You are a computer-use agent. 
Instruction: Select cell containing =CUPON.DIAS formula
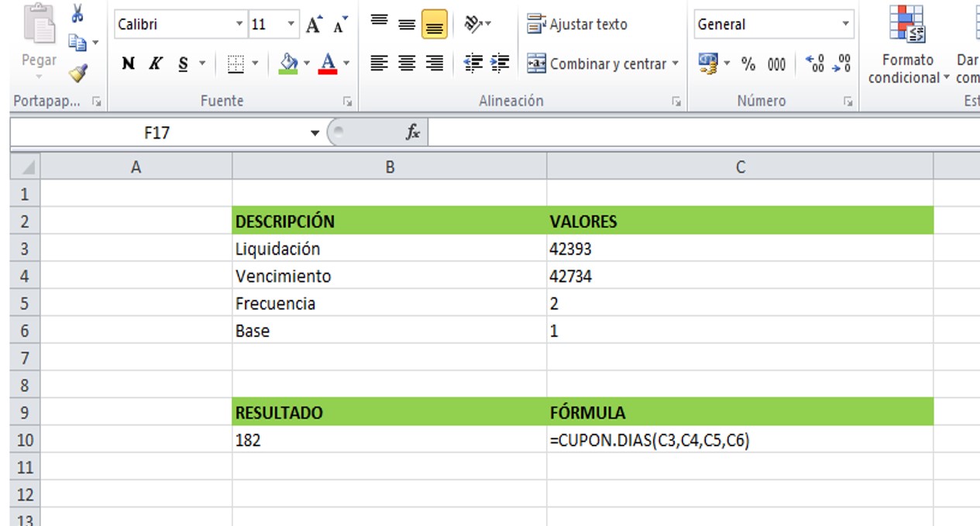[739, 440]
